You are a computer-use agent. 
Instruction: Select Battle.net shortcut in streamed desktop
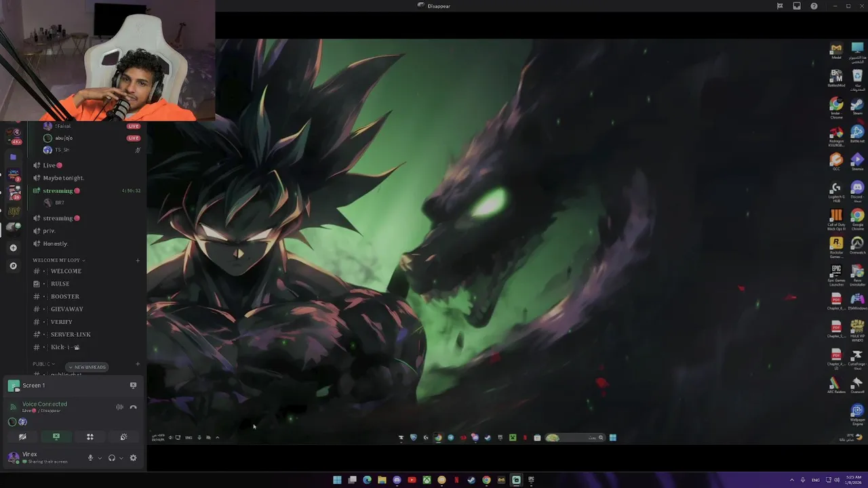point(857,134)
